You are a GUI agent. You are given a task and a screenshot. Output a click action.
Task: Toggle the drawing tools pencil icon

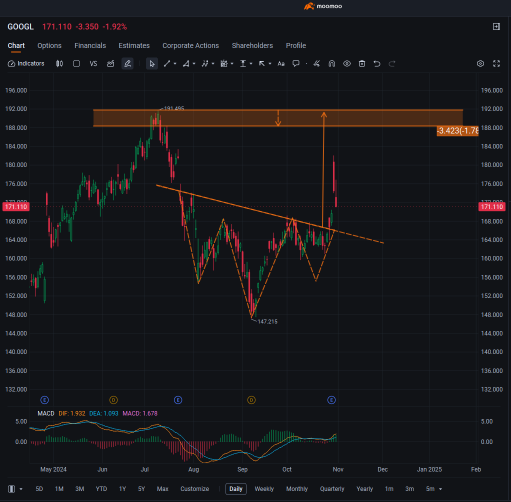pos(127,64)
